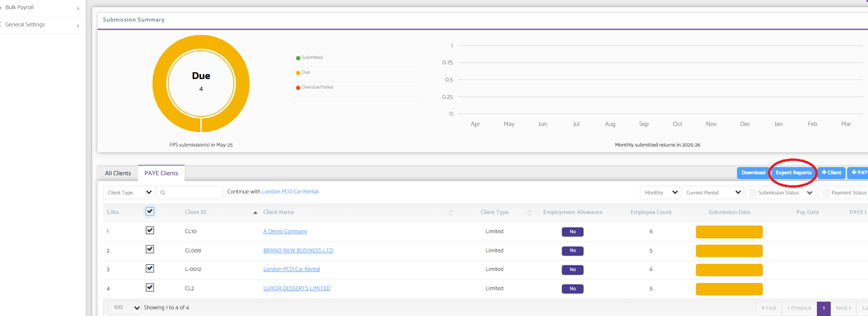Open the 100 rows-per-page dropdown
Image resolution: width=868 pixels, height=316 pixels.
pyautogui.click(x=125, y=307)
